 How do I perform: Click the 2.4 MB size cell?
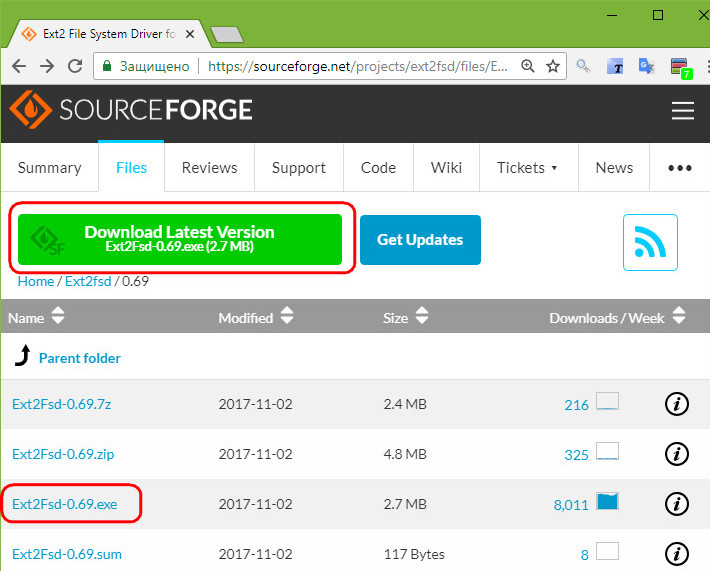click(x=405, y=404)
